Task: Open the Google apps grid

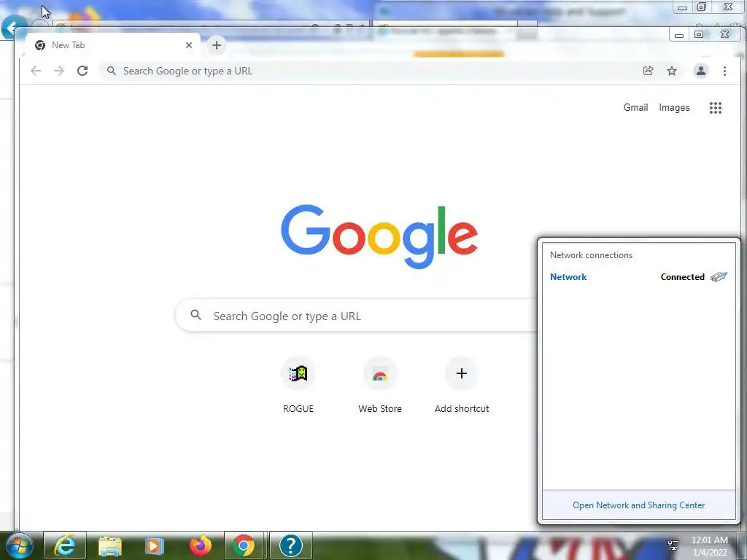Action: (x=715, y=108)
